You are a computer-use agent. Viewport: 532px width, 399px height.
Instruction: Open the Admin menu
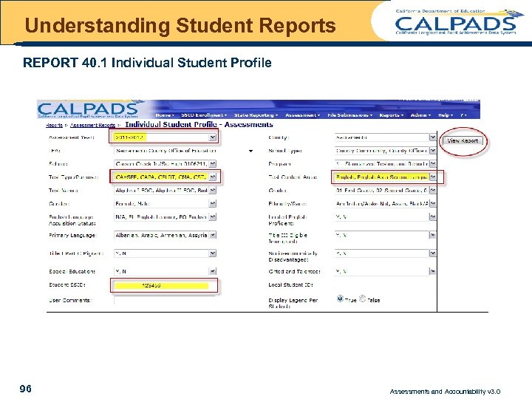click(x=420, y=115)
